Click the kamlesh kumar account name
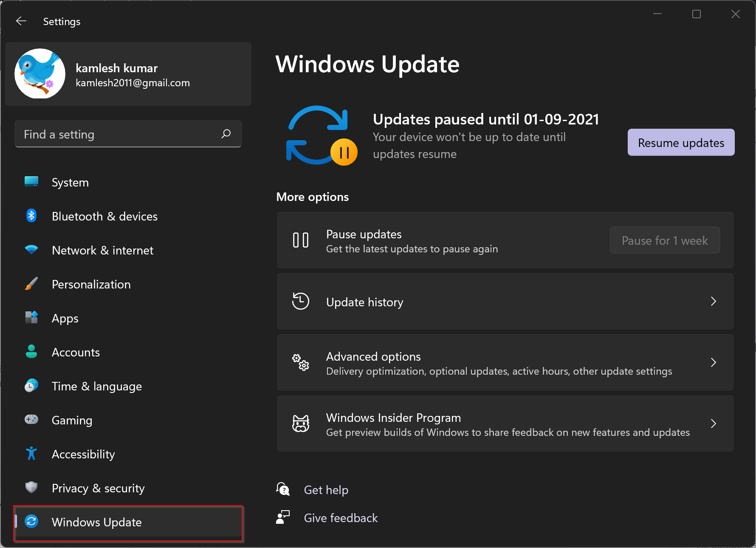The height and width of the screenshot is (548, 756). (x=116, y=68)
